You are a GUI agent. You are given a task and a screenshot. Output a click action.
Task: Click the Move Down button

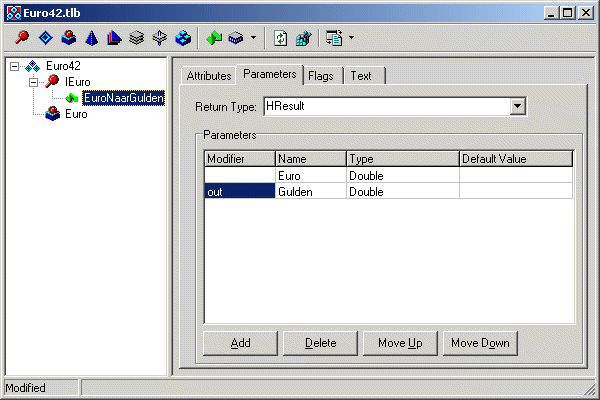click(480, 343)
